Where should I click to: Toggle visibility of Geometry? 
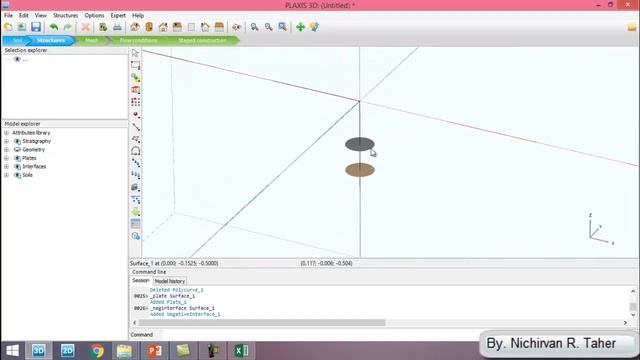pyautogui.click(x=18, y=150)
